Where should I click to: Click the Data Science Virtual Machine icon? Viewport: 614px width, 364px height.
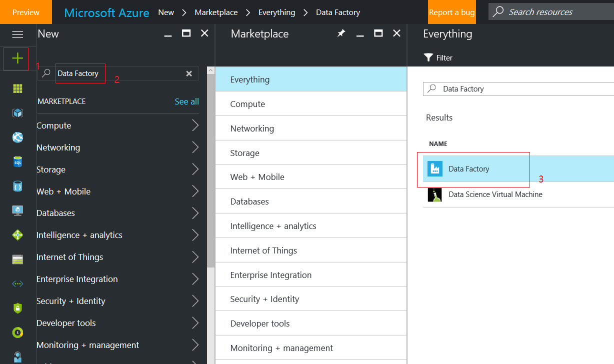[435, 194]
